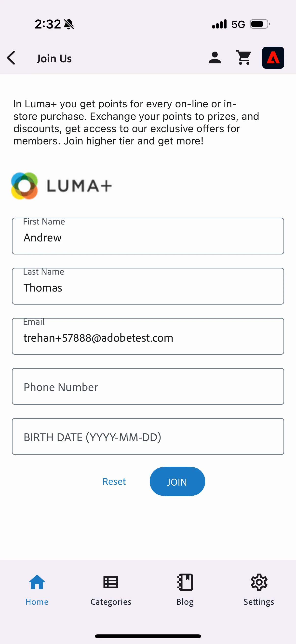Screen dimensions: 296x644
Task: Tap the red Adobe logo icon
Action: [x=273, y=58]
